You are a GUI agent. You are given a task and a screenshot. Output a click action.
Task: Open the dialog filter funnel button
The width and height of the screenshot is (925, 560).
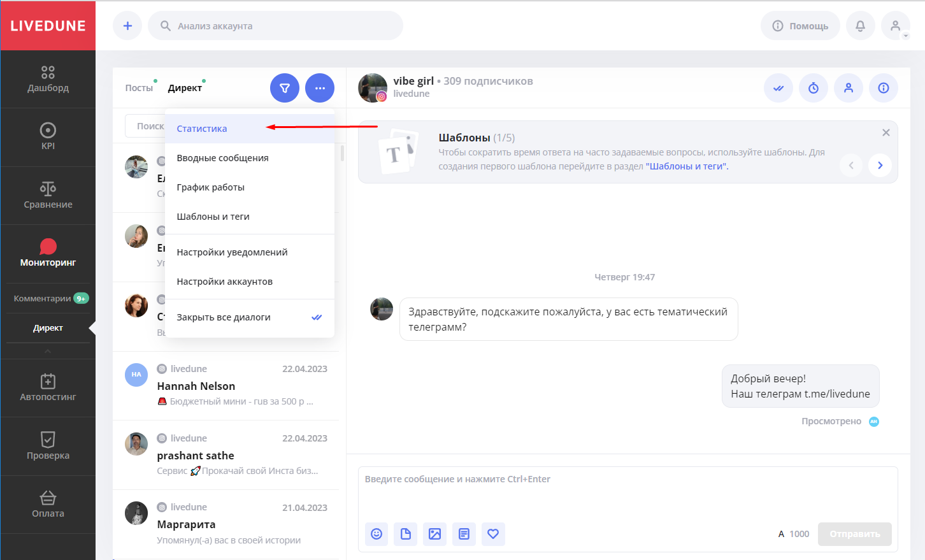point(285,88)
